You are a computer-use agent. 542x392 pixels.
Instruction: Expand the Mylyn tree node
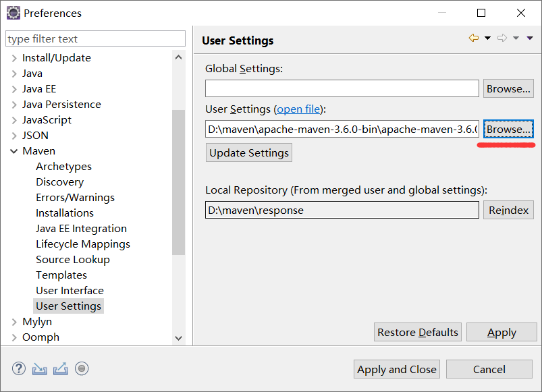tap(14, 322)
